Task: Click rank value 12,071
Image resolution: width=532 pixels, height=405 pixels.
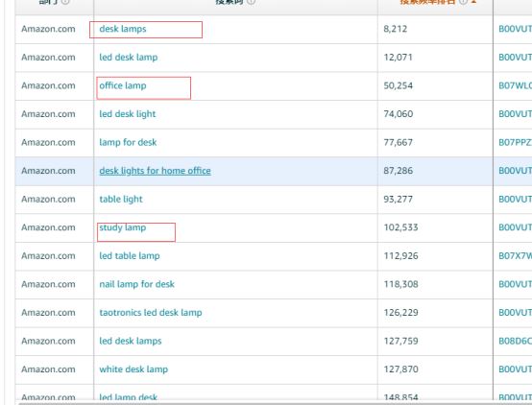Action: pyautogui.click(x=398, y=58)
